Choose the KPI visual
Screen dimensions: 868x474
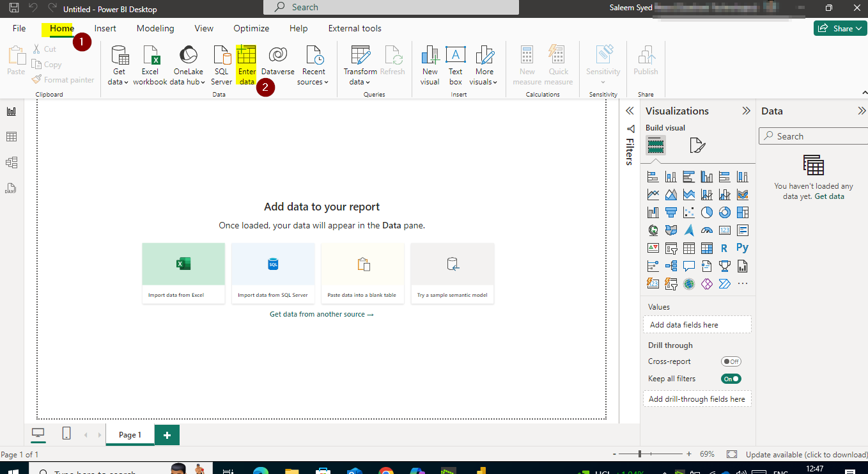653,248
